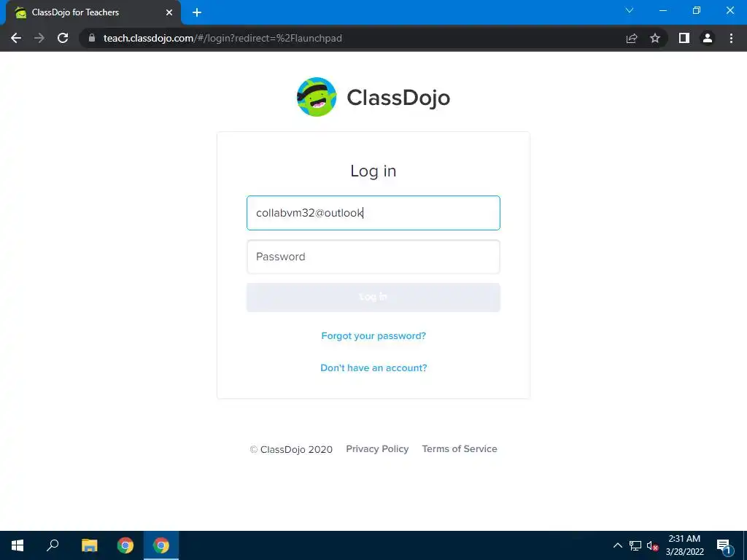Click the muted volume tray icon
Image resolution: width=747 pixels, height=560 pixels.
652,545
